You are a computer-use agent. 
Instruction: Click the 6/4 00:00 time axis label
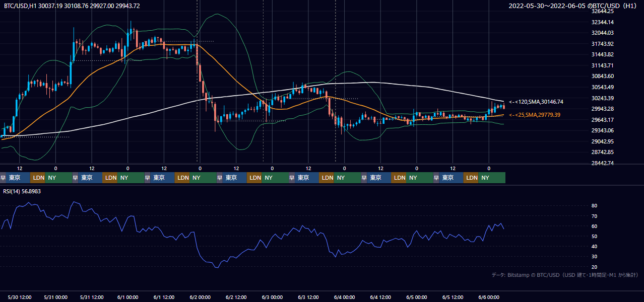tap(345, 297)
